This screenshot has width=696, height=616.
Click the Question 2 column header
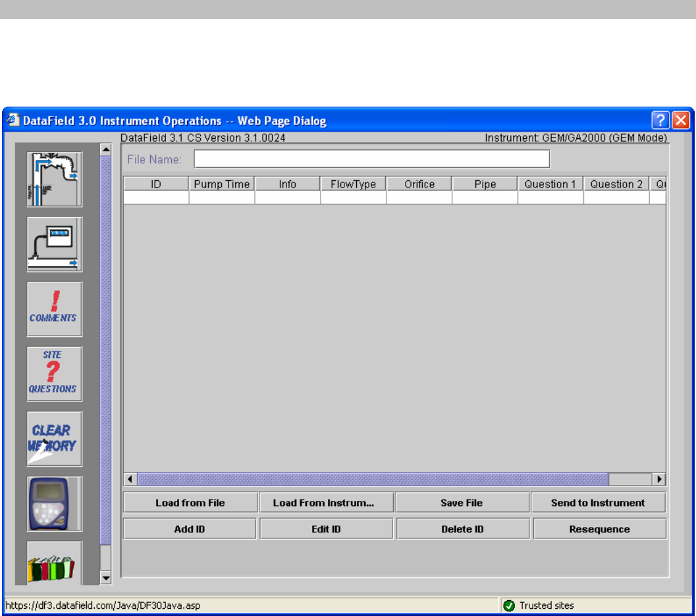(x=616, y=184)
